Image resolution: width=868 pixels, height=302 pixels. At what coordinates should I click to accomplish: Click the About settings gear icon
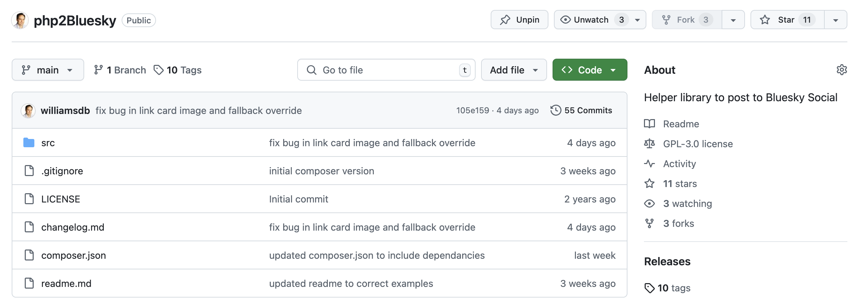[842, 70]
